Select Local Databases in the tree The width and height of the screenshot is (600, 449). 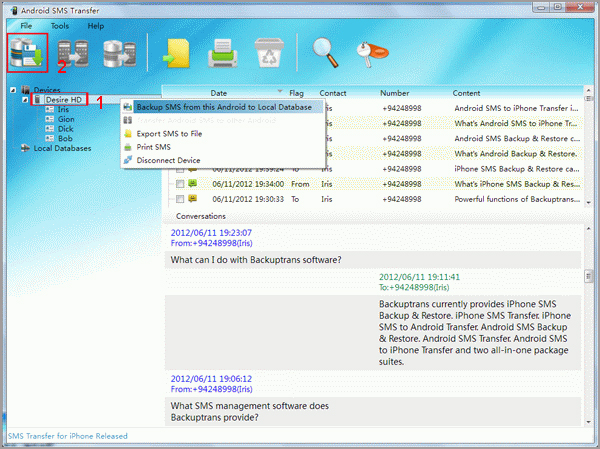62,148
